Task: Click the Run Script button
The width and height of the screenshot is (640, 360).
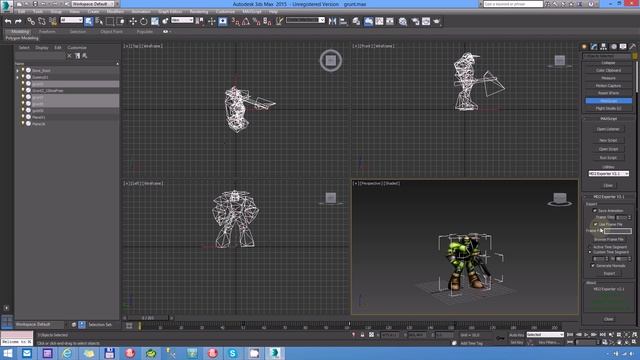Action: coord(608,158)
